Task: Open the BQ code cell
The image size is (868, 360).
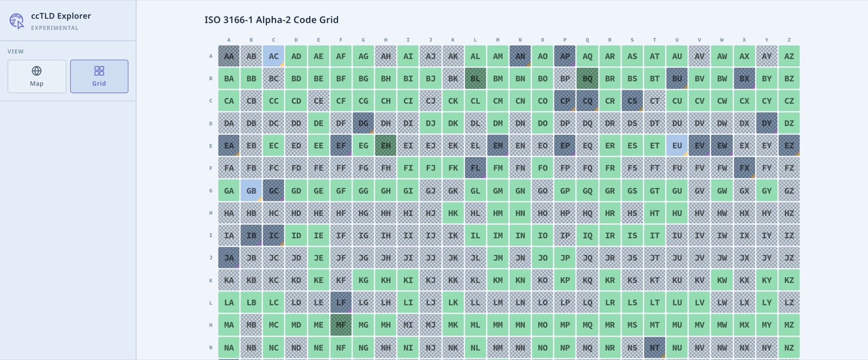Action: pyautogui.click(x=588, y=78)
